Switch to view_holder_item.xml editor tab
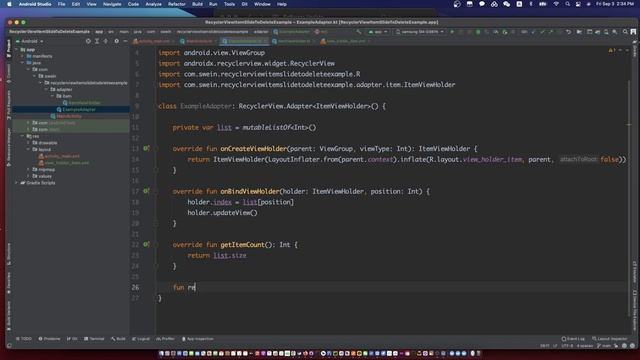640x360 pixels. click(345, 41)
